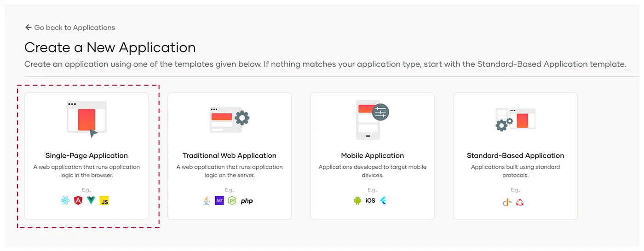Pick the Mobile Application template title

[373, 155]
